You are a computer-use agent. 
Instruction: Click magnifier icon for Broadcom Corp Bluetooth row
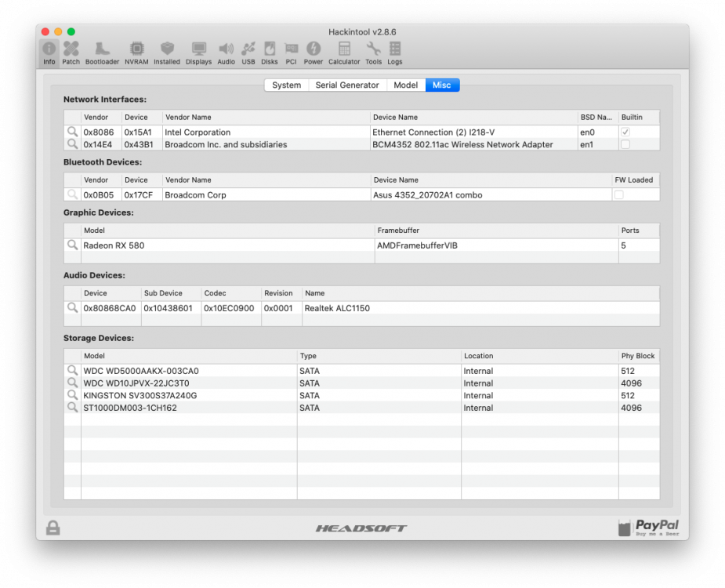(x=72, y=194)
